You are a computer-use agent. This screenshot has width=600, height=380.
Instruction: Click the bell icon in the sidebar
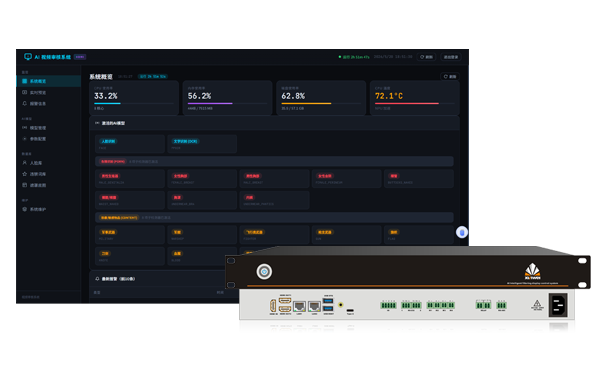tap(24, 104)
